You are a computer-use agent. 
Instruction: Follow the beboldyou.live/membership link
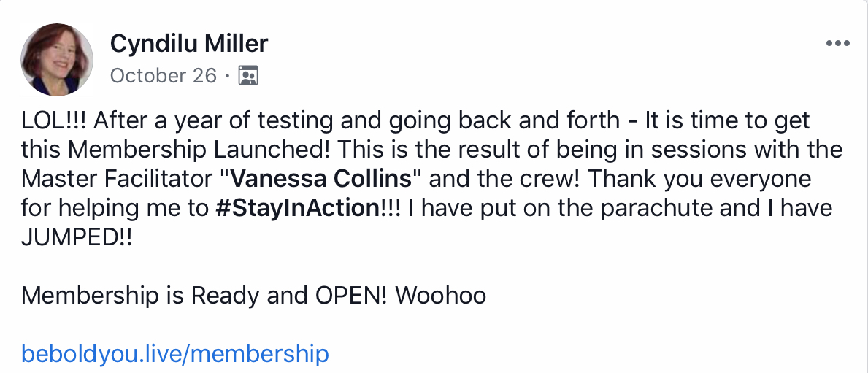(x=175, y=354)
